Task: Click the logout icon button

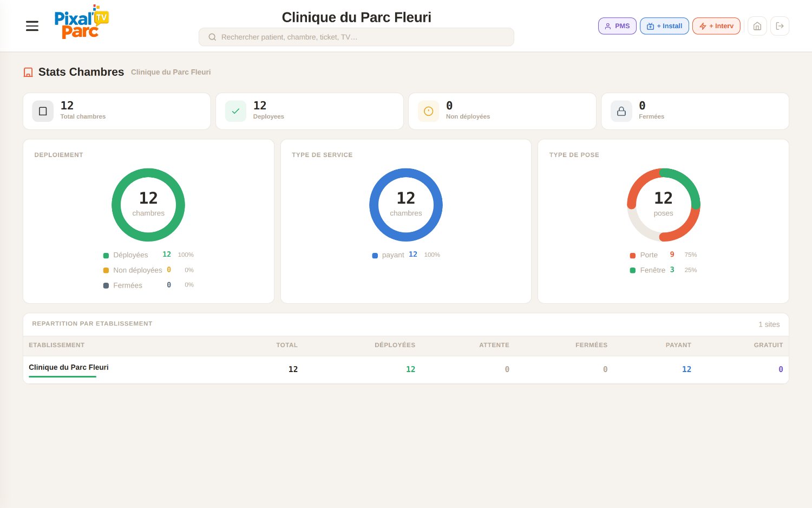Action: [780, 26]
